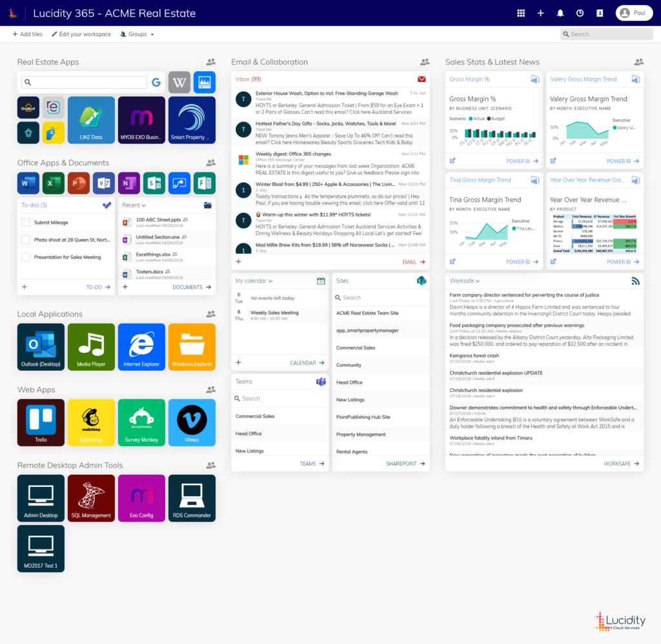Open the MD2017 Test 1 tile
Image resolution: width=661 pixels, height=644 pixels.
pos(41,548)
